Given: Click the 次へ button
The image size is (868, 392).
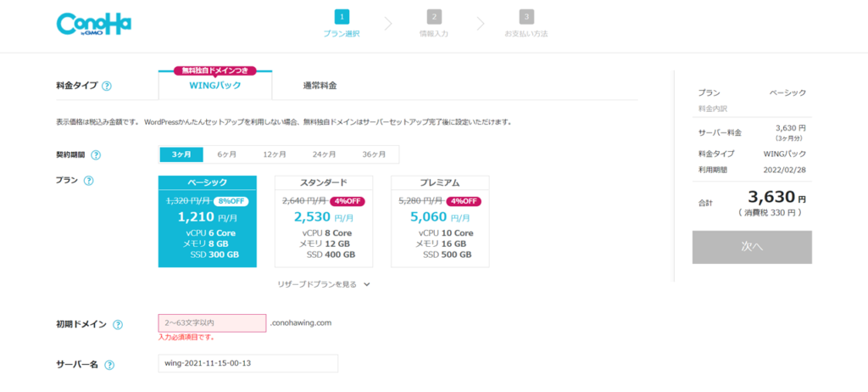Looking at the screenshot, I should (x=752, y=247).
